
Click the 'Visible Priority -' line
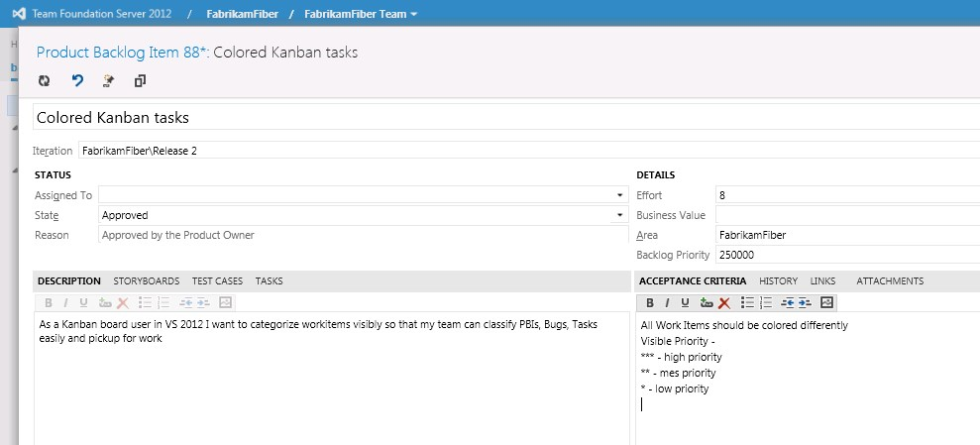point(678,341)
